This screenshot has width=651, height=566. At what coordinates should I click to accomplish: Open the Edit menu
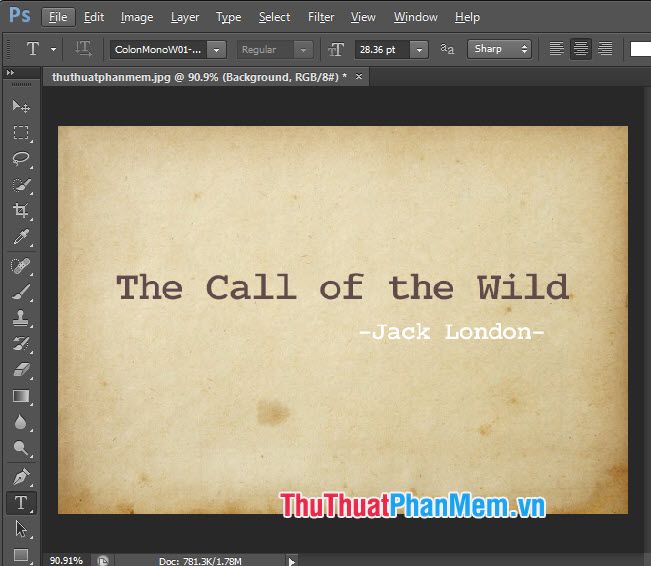pos(94,17)
